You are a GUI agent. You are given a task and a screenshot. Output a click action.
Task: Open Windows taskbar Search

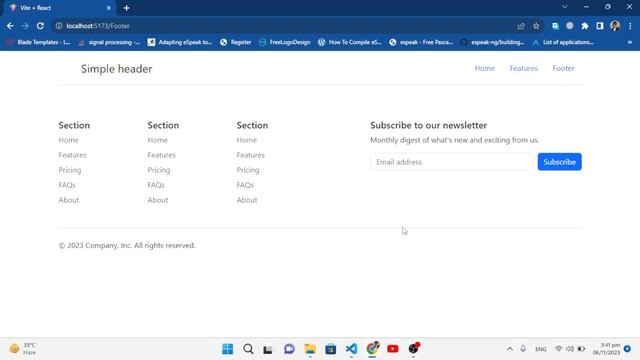248,349
